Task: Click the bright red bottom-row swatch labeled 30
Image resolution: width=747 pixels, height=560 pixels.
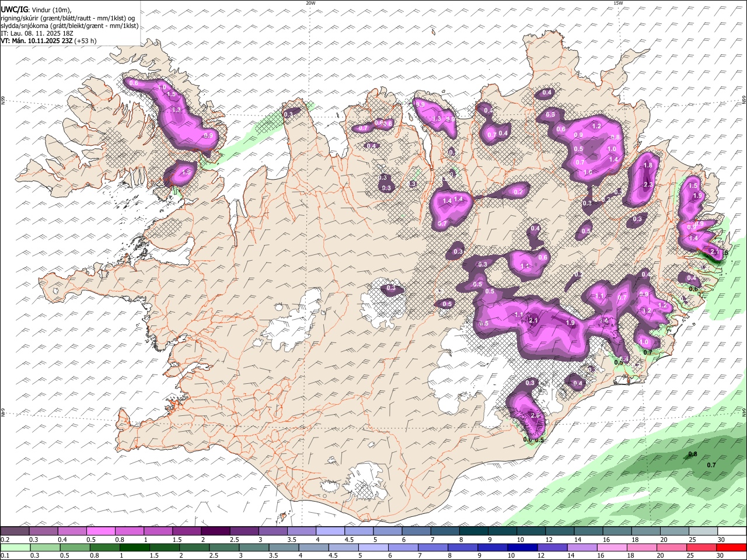Action: point(731,547)
